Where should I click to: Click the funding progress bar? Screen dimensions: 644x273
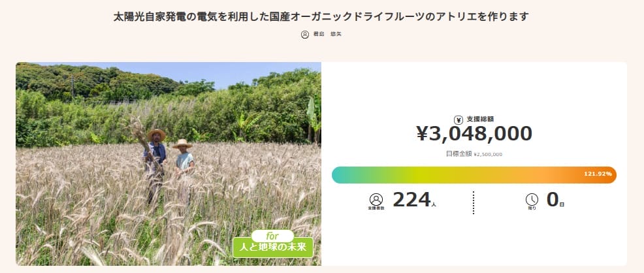457,175
